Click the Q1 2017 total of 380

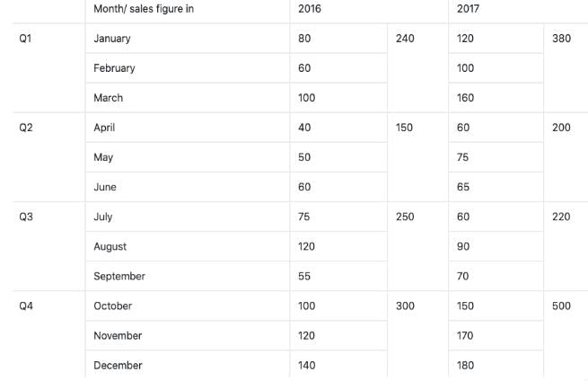(562, 39)
